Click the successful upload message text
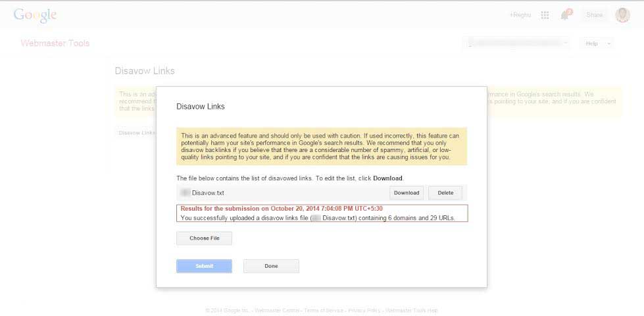 pos(318,218)
